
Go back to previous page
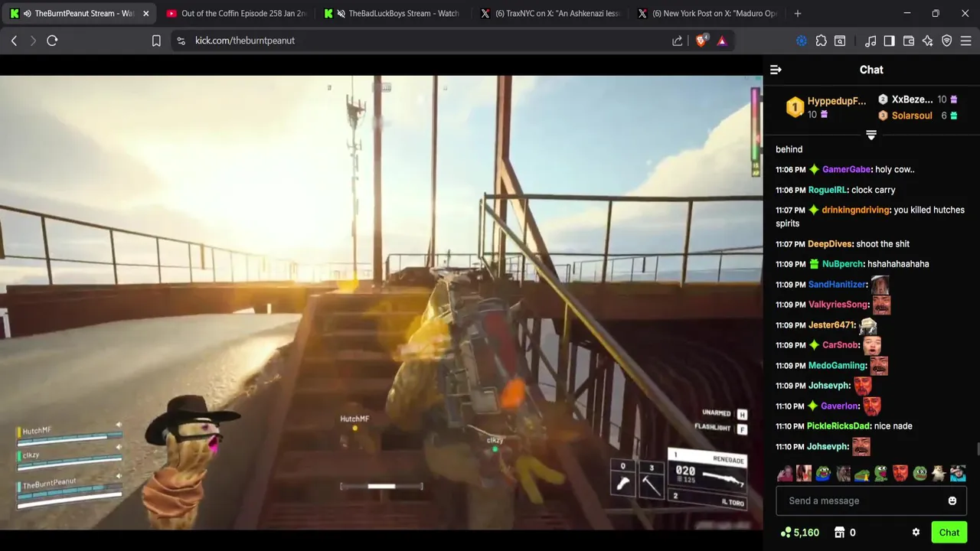point(14,41)
